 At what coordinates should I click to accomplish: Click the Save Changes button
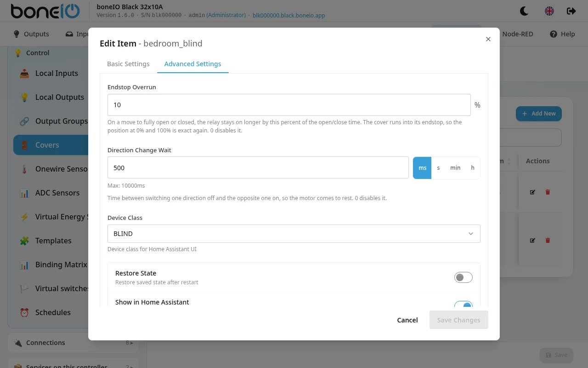pos(458,320)
